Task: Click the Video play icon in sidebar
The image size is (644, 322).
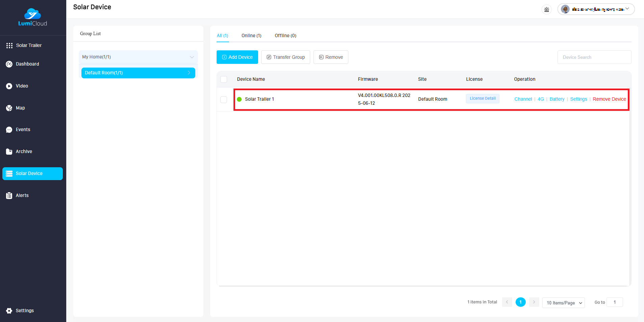Action: point(9,86)
